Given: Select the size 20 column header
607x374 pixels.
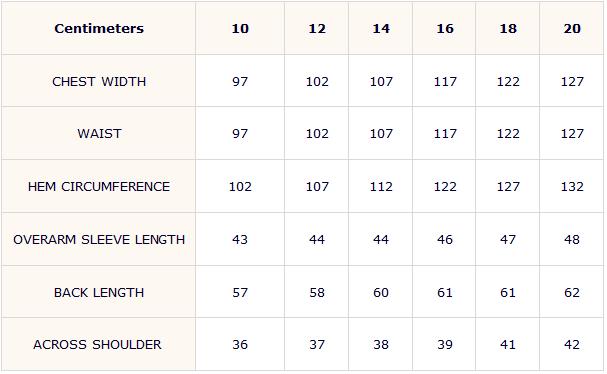Looking at the screenshot, I should coord(572,28).
